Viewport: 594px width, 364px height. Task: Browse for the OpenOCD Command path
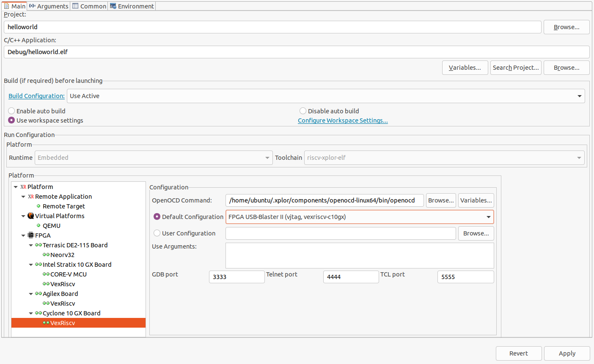(441, 200)
